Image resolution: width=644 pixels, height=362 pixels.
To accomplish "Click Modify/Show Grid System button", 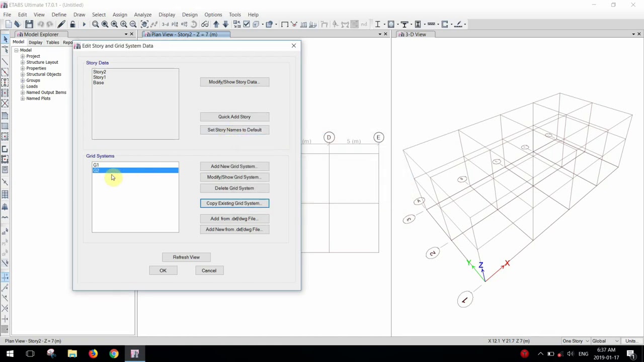I will (234, 177).
